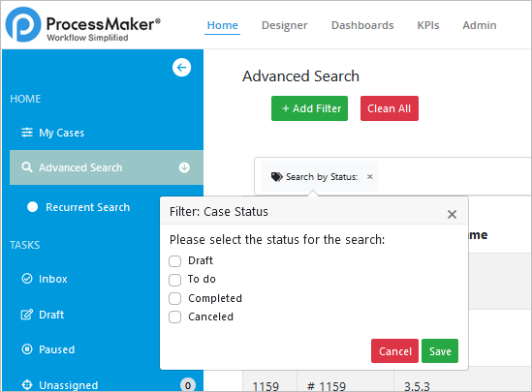Cancel the Case Status filter dialog
The width and height of the screenshot is (532, 392).
[x=395, y=351]
